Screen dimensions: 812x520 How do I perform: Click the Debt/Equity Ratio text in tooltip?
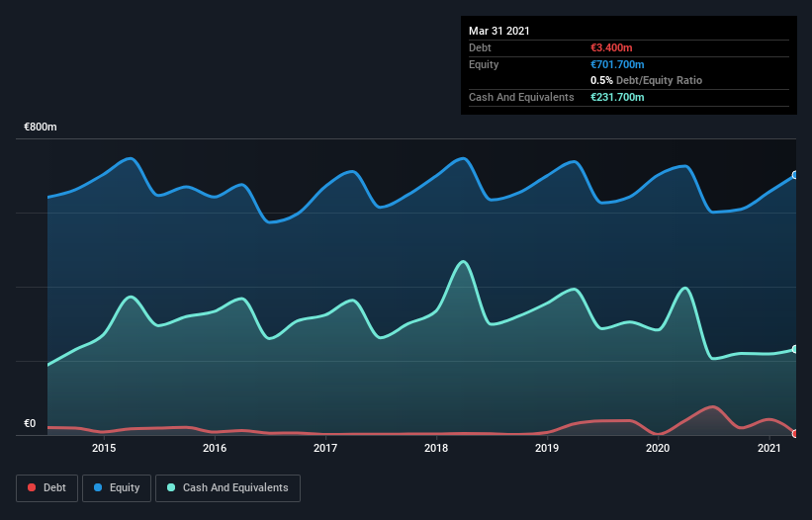659,80
